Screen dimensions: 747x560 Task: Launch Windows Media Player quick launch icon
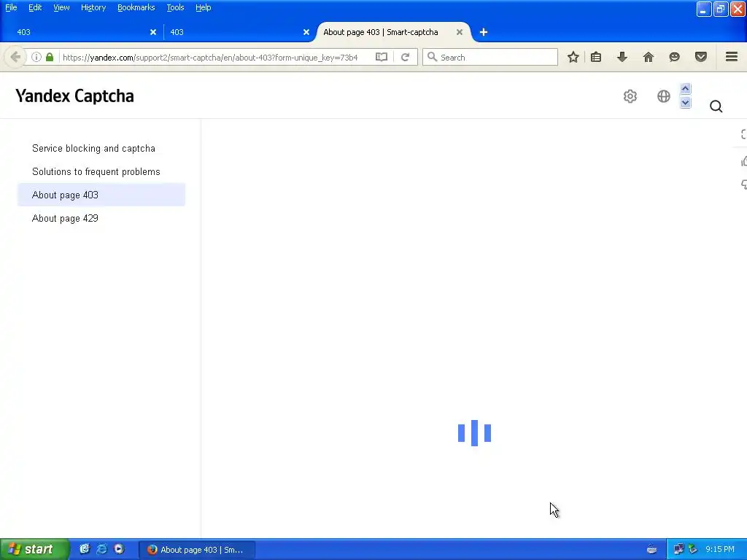(x=119, y=549)
